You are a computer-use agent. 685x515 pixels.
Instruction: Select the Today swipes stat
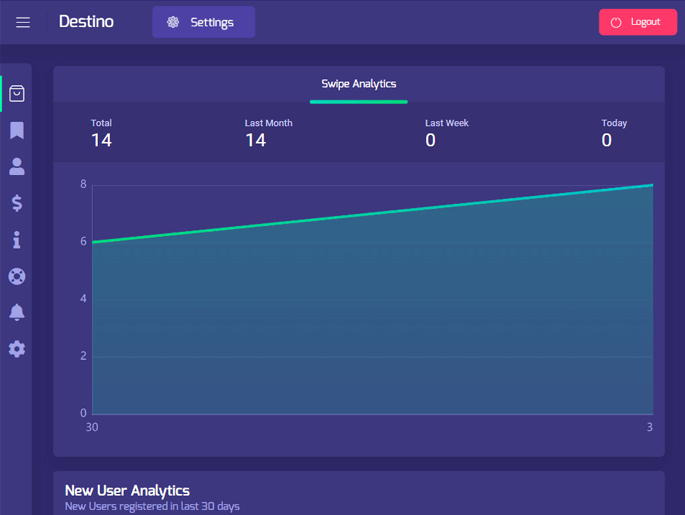point(613,133)
